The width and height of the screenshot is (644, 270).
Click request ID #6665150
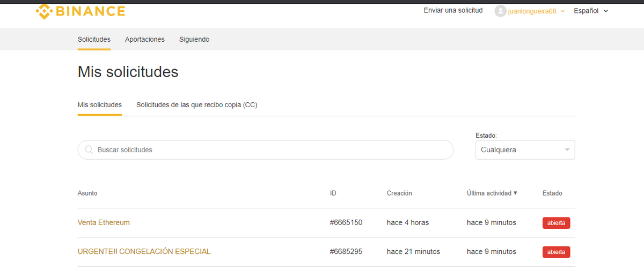pyautogui.click(x=346, y=222)
